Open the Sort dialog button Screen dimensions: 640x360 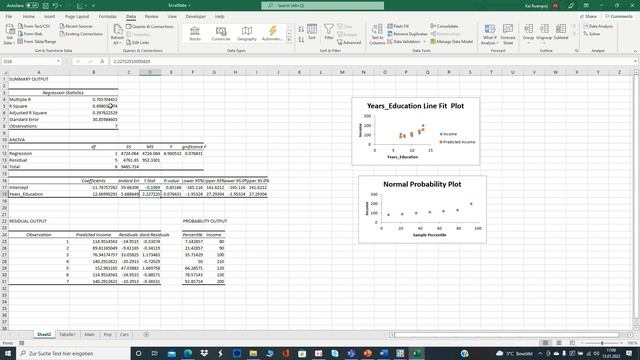tap(312, 32)
